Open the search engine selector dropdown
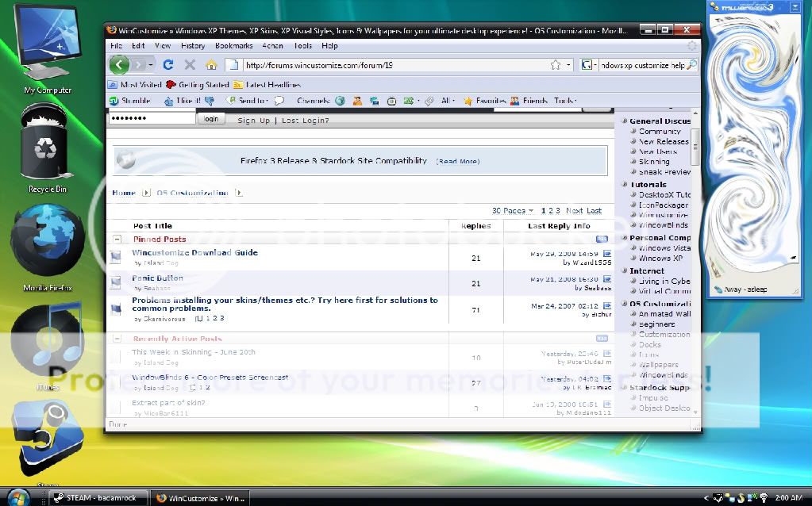 pyautogui.click(x=588, y=65)
